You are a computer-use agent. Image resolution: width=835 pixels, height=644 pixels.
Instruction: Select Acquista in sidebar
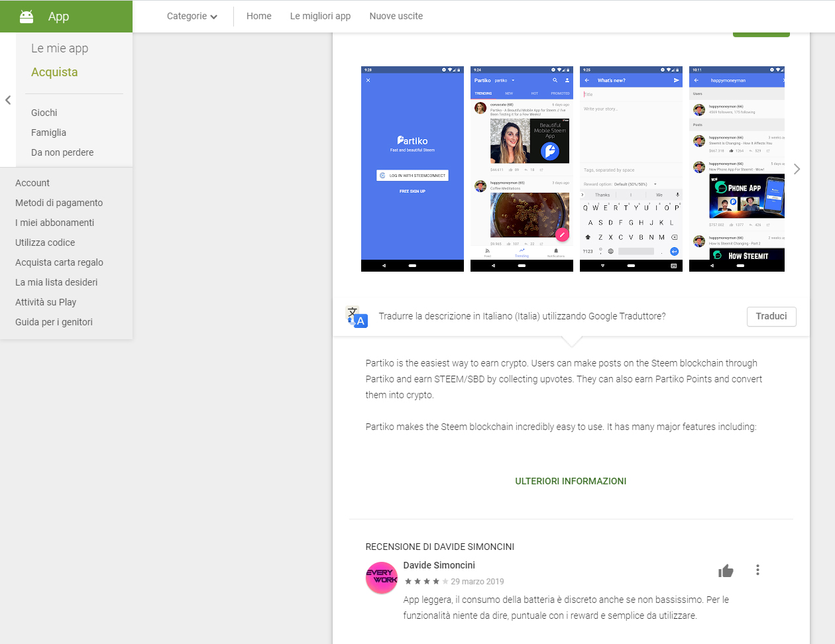click(54, 72)
